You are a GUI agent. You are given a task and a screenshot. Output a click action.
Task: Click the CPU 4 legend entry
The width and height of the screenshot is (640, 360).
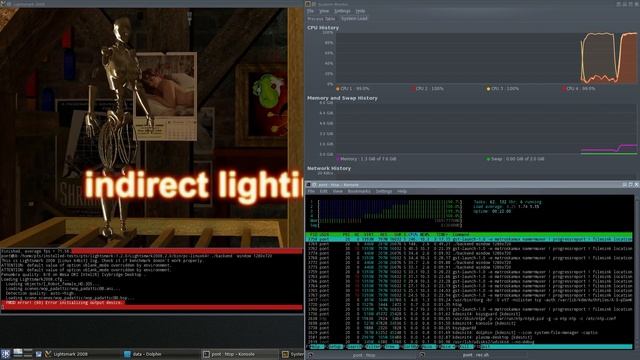coord(579,89)
